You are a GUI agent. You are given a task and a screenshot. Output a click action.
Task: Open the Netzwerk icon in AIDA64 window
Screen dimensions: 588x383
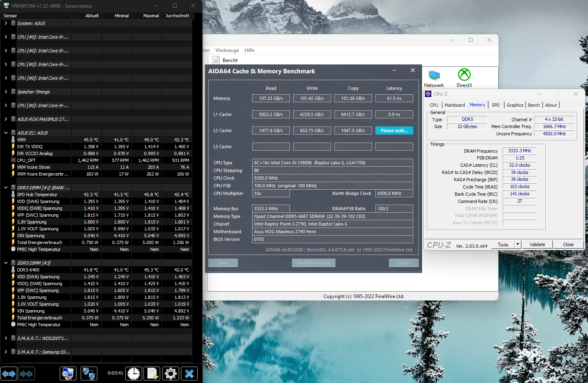pos(434,75)
